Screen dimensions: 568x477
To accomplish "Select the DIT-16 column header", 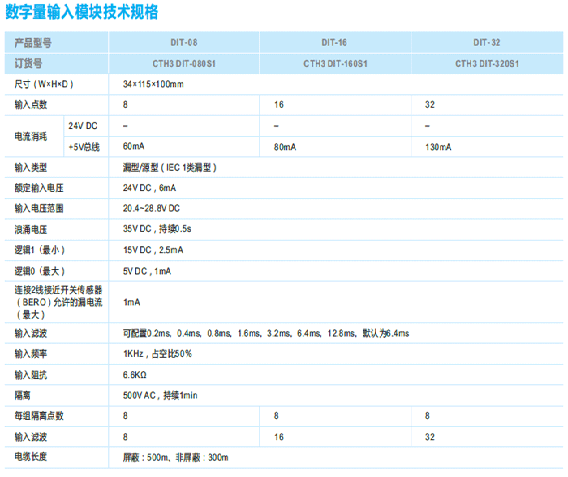I will pyautogui.click(x=334, y=43).
